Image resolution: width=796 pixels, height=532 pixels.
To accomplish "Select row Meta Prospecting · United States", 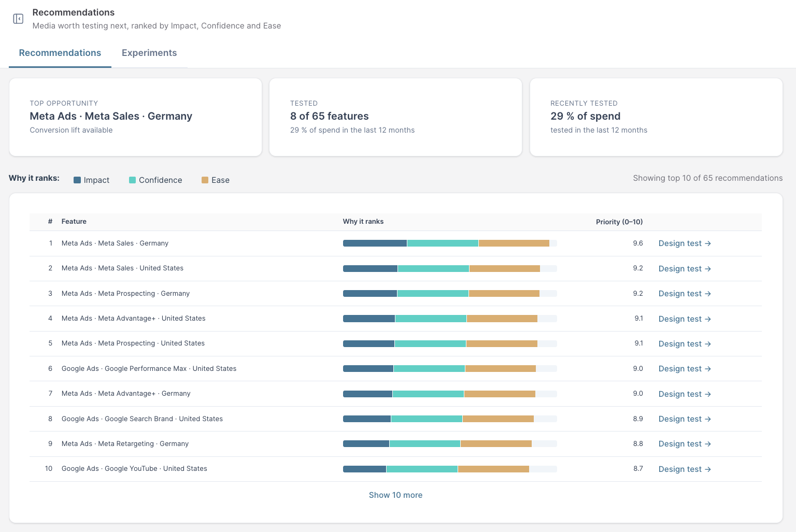I will [x=395, y=343].
